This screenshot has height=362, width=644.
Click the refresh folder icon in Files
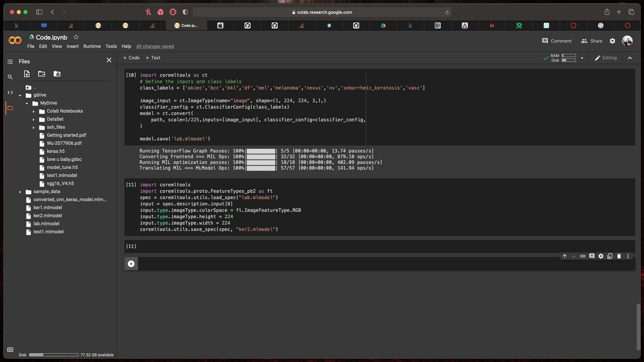tap(42, 74)
